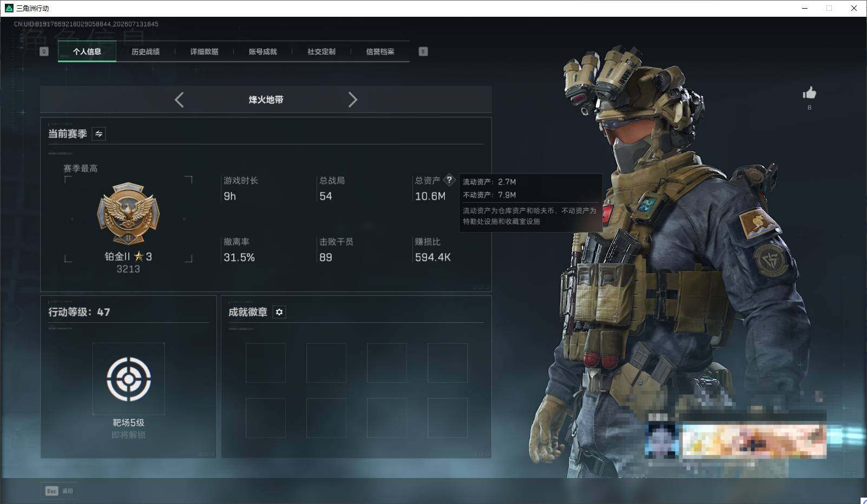Screen dimensions: 867x504
Task: Open achievement badge settings gear
Action: click(279, 312)
